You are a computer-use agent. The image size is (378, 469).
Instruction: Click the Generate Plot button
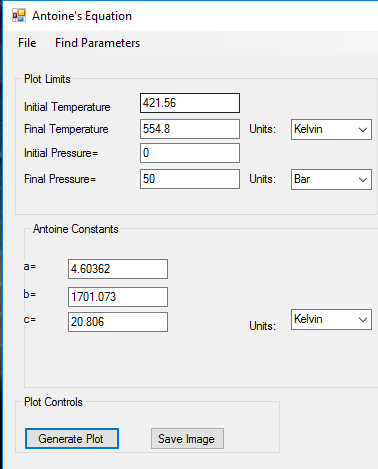pos(72,439)
